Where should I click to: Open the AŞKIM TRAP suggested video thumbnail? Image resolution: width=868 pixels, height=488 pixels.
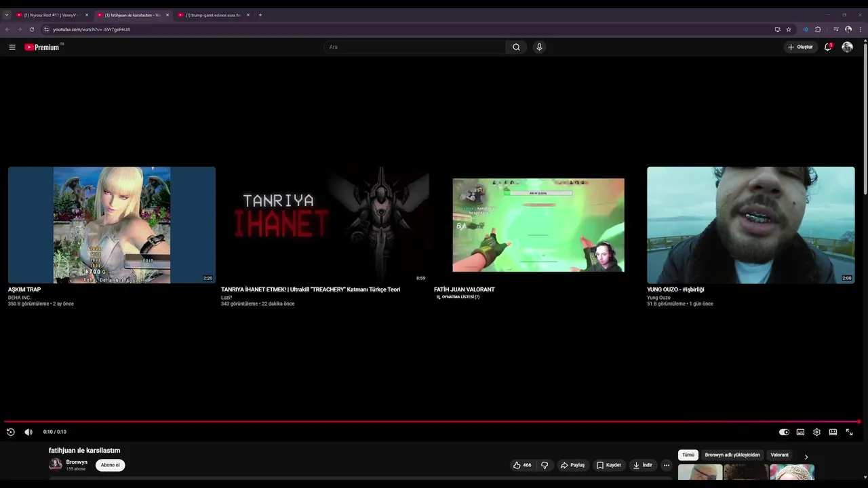point(112,225)
